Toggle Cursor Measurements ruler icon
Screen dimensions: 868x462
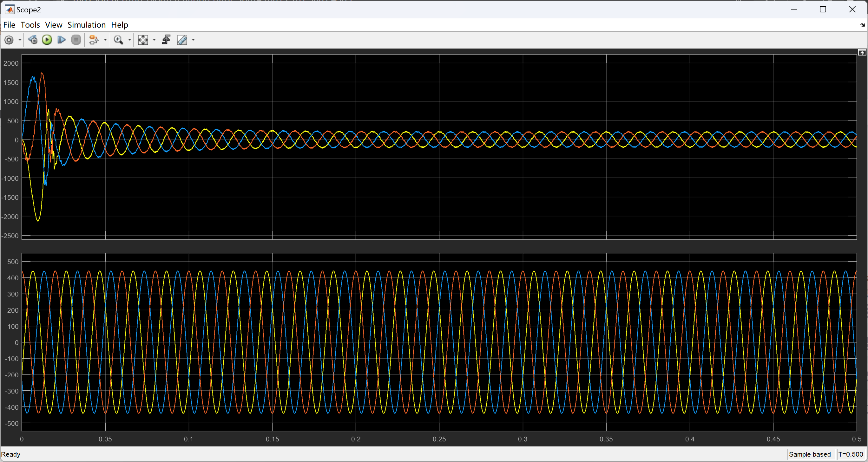point(182,40)
